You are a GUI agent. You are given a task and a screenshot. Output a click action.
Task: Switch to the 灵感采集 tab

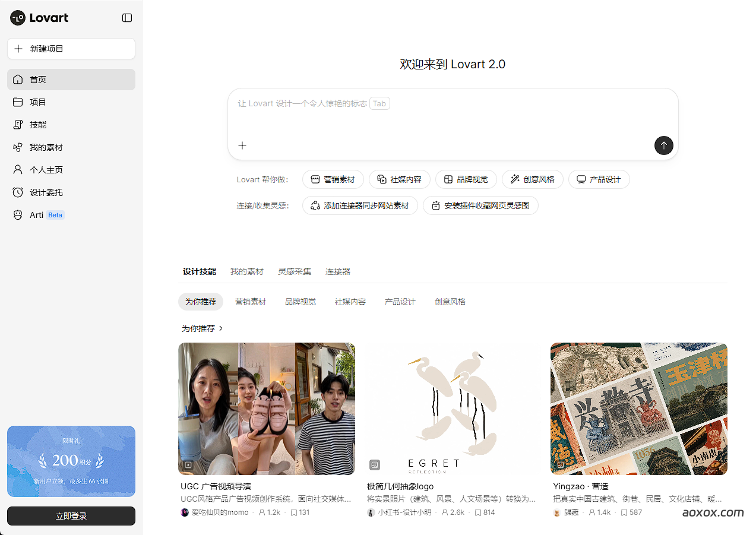coord(295,271)
